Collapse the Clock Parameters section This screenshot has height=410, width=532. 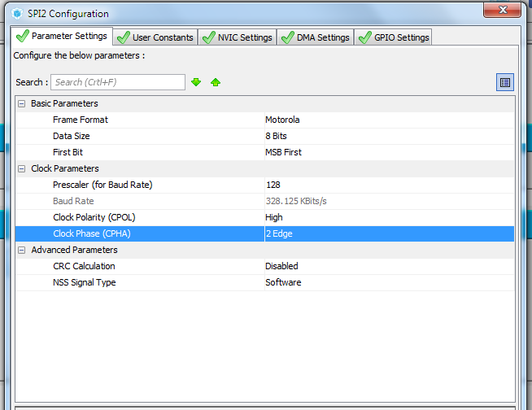(x=21, y=168)
